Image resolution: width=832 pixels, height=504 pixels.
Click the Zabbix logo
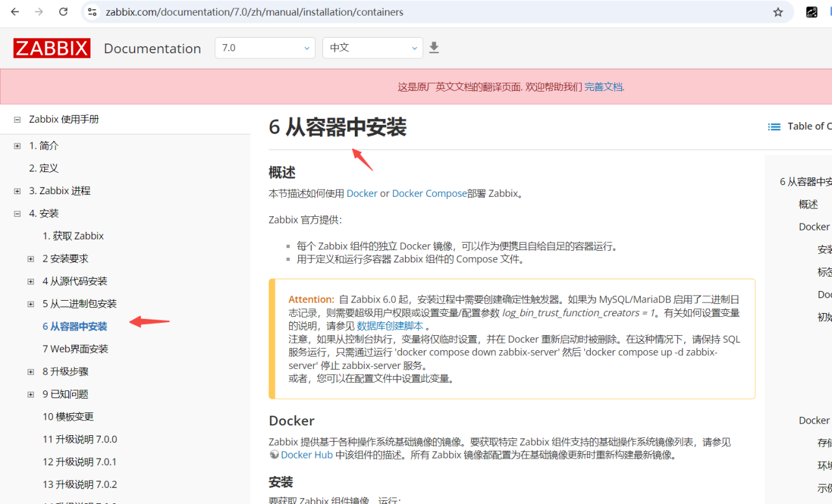point(51,48)
